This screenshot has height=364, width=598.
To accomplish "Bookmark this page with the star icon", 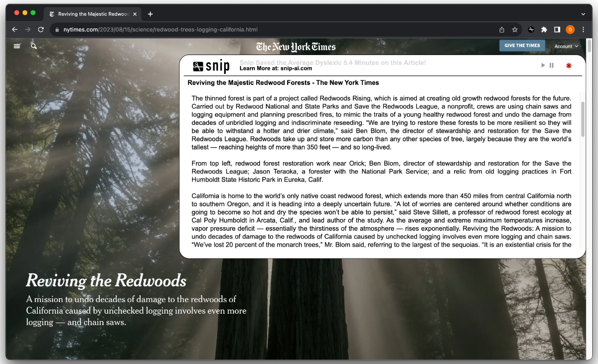I will click(515, 30).
